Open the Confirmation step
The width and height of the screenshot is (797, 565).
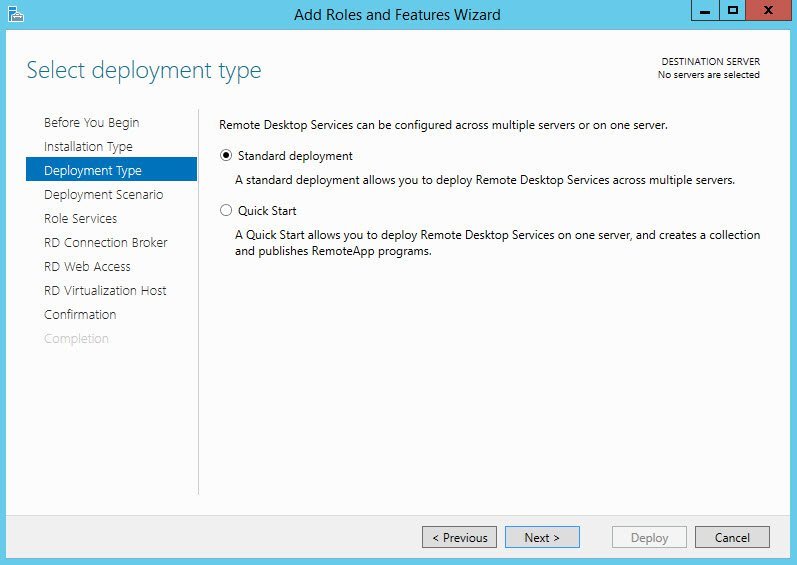[80, 315]
